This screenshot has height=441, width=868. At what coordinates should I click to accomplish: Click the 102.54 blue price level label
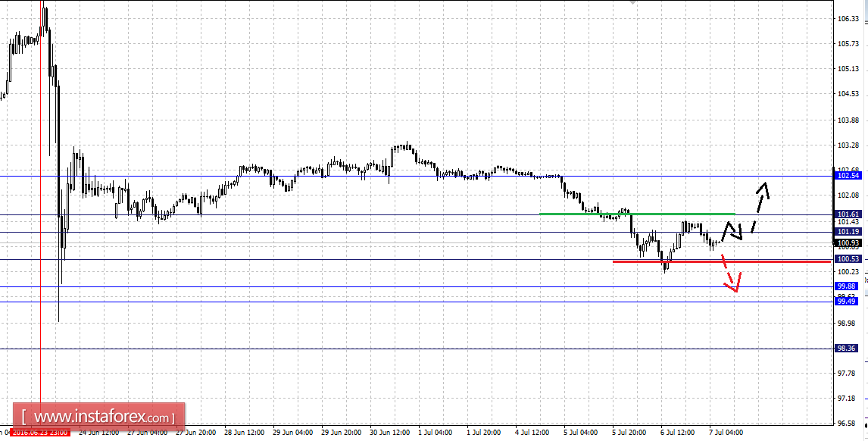848,176
